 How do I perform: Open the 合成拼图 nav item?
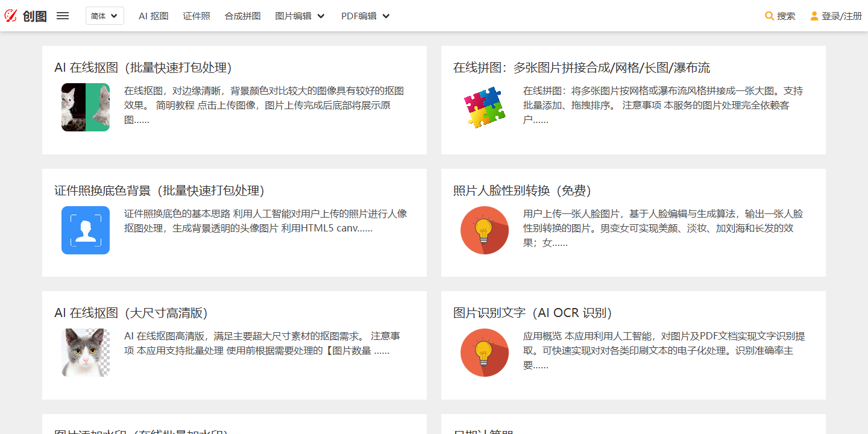pyautogui.click(x=243, y=16)
